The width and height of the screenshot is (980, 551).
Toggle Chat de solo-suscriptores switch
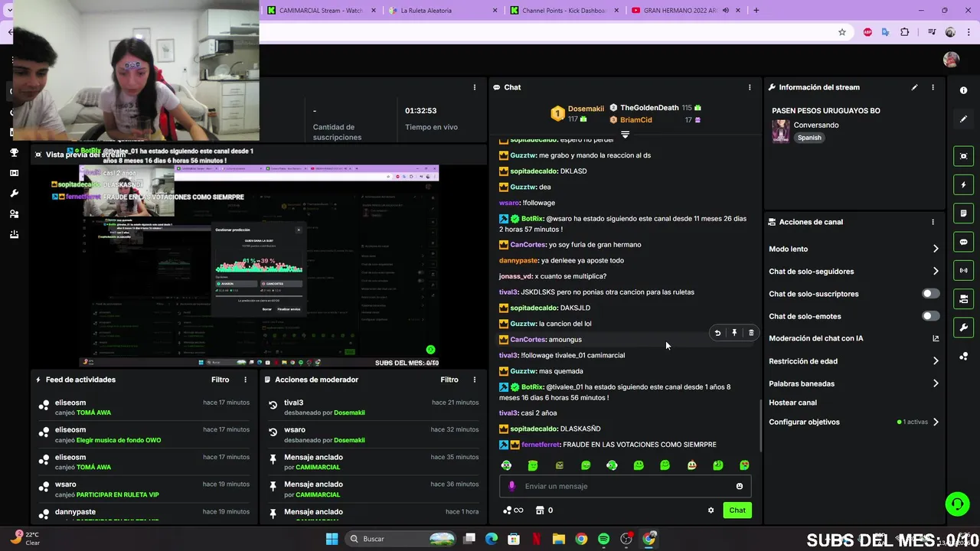(930, 294)
